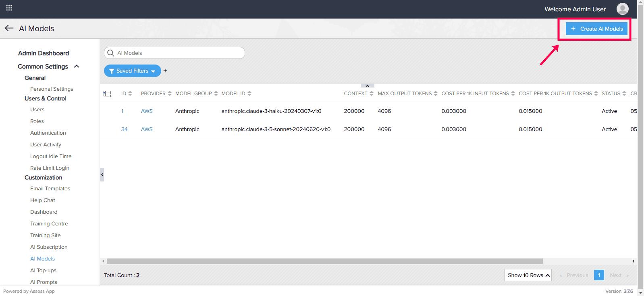Open Authentication in sidebar
This screenshot has height=296, width=644.
click(48, 133)
